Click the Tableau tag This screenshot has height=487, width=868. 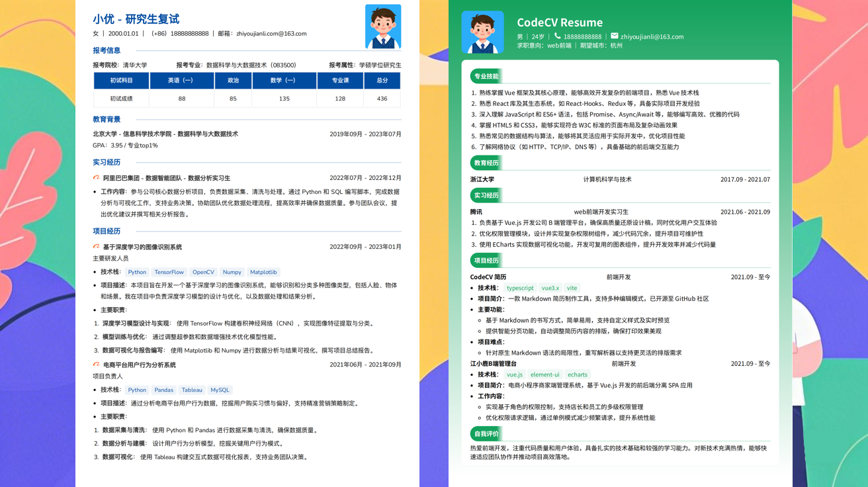192,390
